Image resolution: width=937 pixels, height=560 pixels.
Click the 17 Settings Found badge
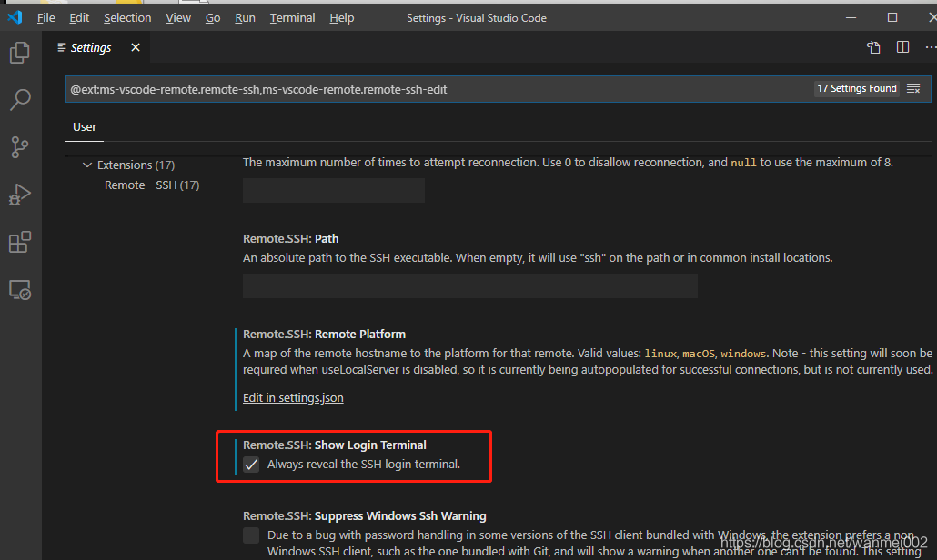pyautogui.click(x=856, y=88)
